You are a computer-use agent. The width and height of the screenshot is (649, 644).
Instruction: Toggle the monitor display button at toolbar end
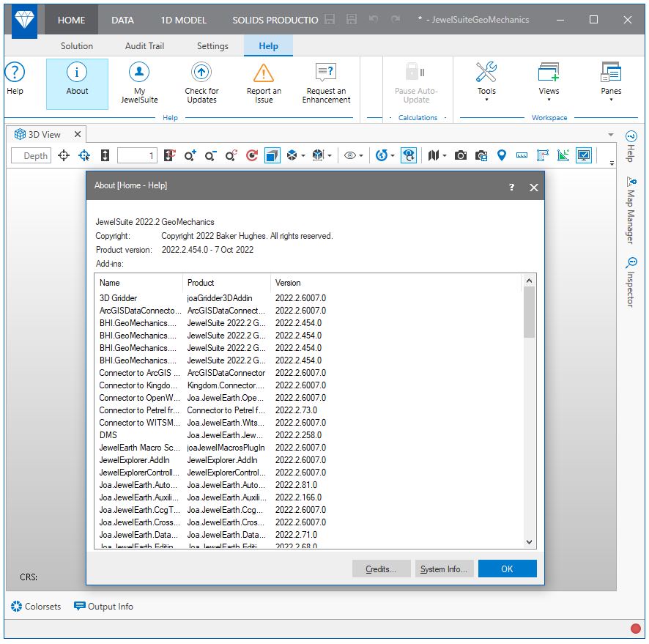point(584,155)
